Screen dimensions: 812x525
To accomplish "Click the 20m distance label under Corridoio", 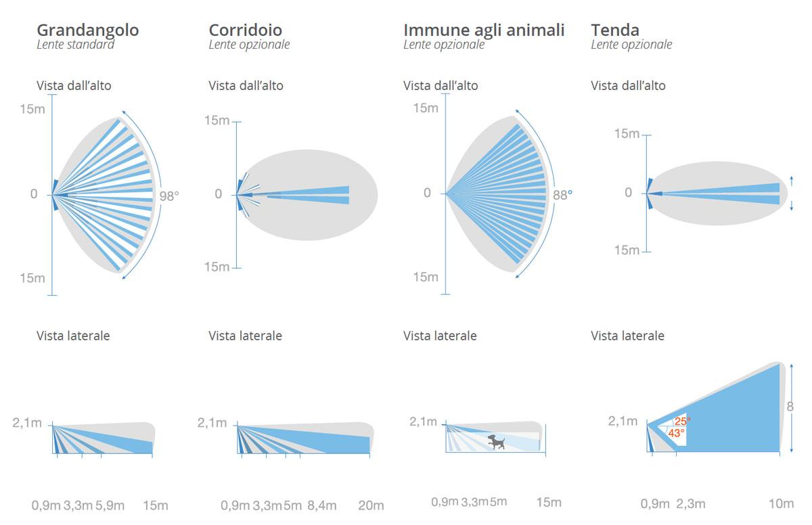I will click(371, 505).
